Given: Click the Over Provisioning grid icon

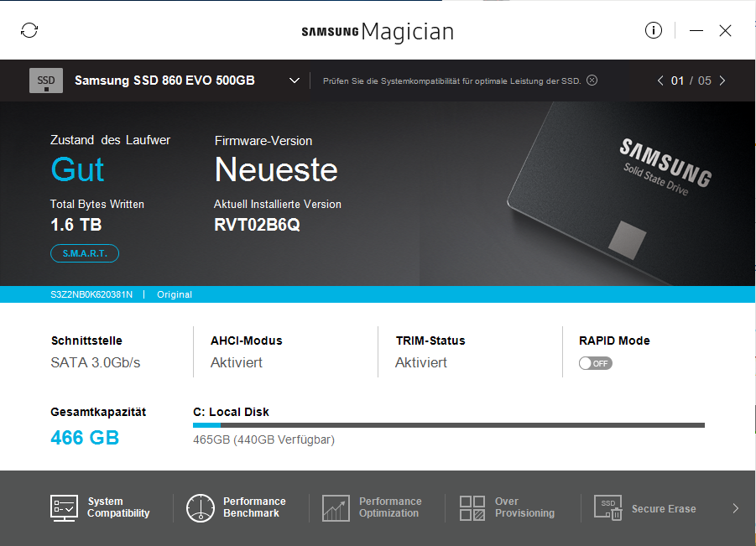Looking at the screenshot, I should (472, 508).
